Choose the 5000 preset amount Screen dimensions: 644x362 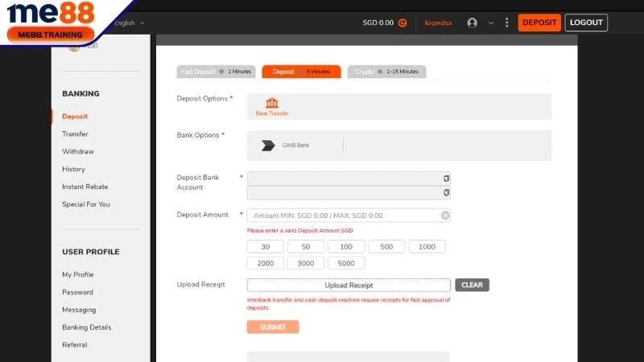(346, 263)
